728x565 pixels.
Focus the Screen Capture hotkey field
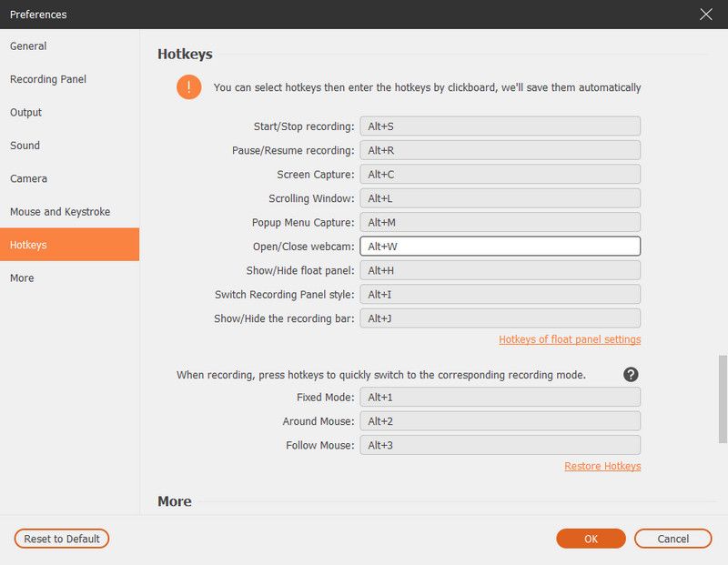[x=500, y=175]
